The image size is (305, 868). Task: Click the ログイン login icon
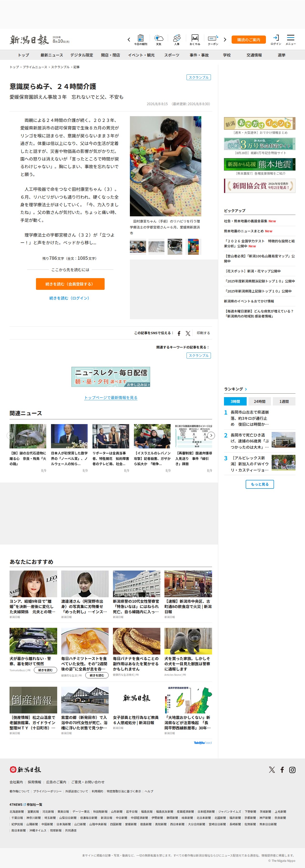pyautogui.click(x=276, y=39)
